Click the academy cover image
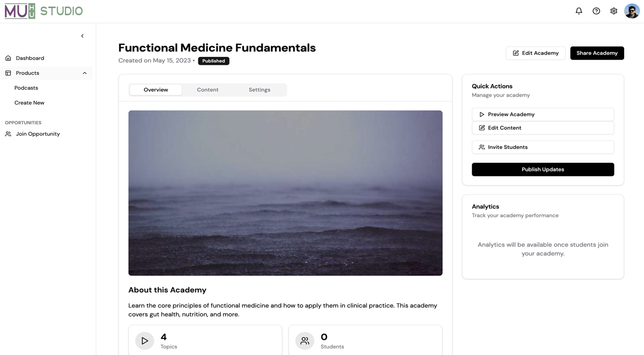This screenshot has height=355, width=644. coord(285,193)
